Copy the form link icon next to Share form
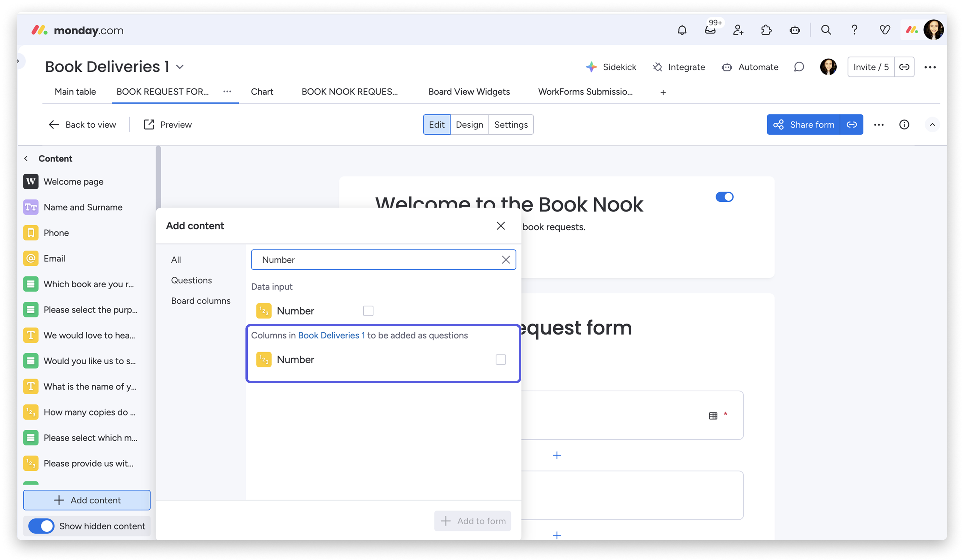Image resolution: width=964 pixels, height=560 pixels. tap(852, 124)
